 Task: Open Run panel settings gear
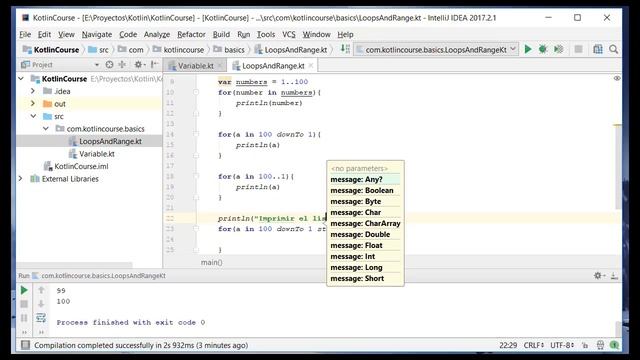click(x=598, y=276)
